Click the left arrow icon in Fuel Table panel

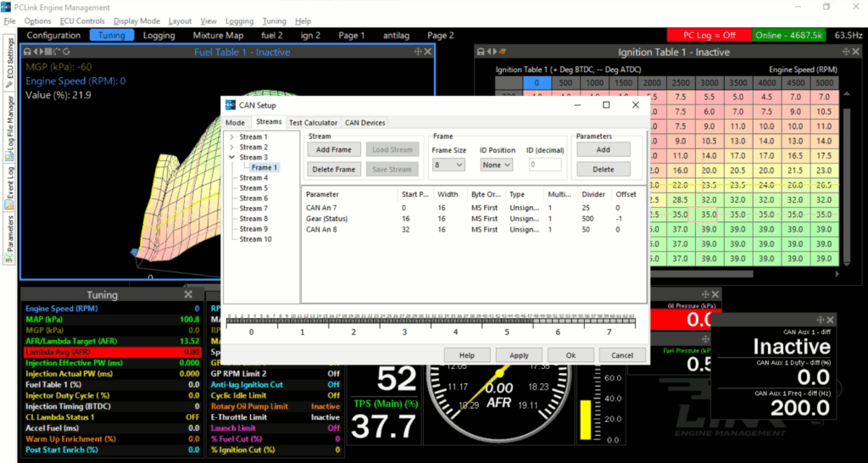point(36,52)
